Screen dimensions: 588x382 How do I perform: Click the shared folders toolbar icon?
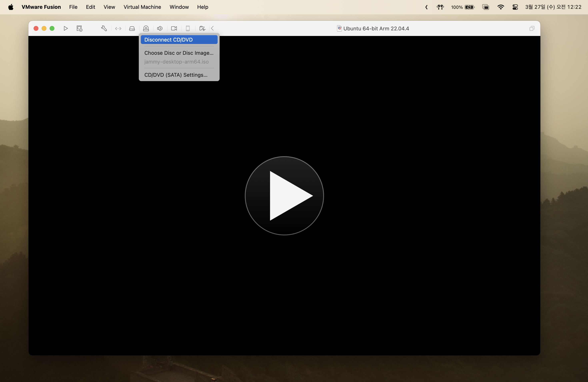[x=202, y=28]
